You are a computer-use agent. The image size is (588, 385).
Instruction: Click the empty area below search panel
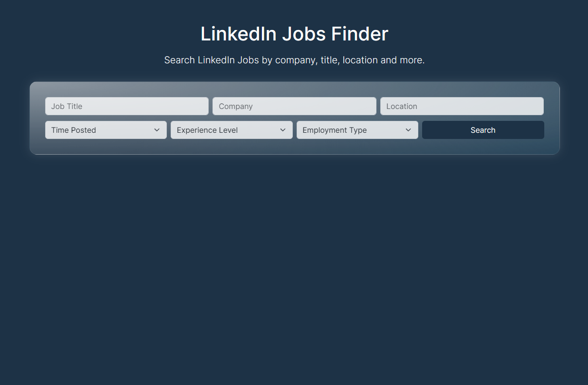point(294,267)
